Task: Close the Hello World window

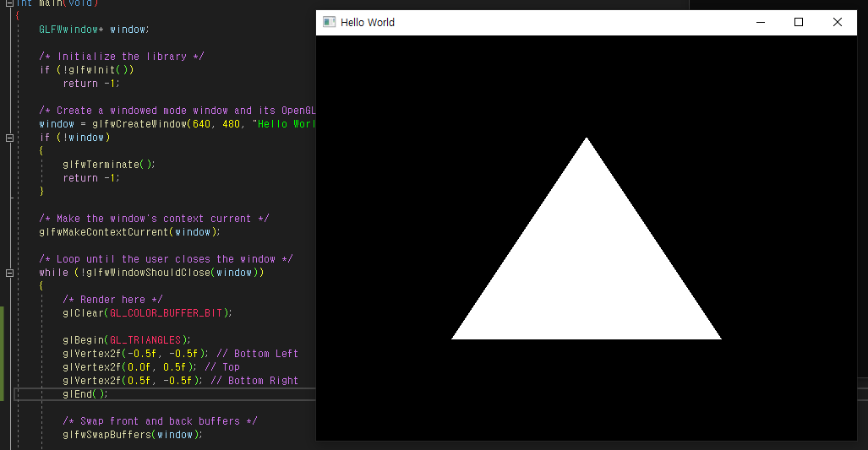Action: click(837, 22)
